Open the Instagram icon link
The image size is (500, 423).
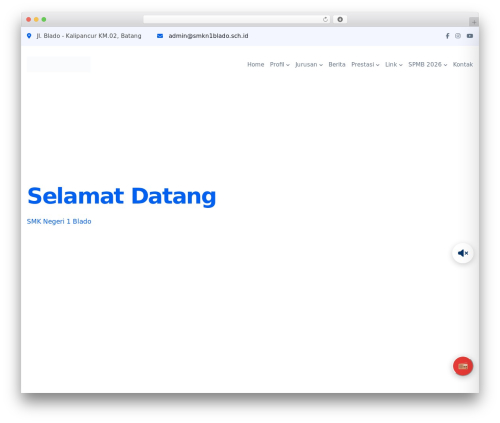(x=458, y=36)
